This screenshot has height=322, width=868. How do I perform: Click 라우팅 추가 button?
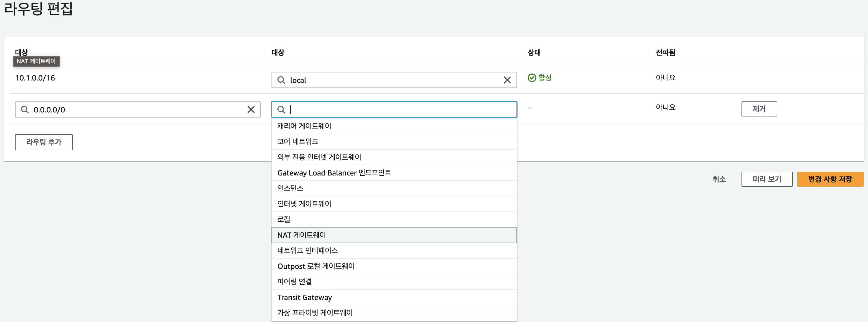coord(44,142)
